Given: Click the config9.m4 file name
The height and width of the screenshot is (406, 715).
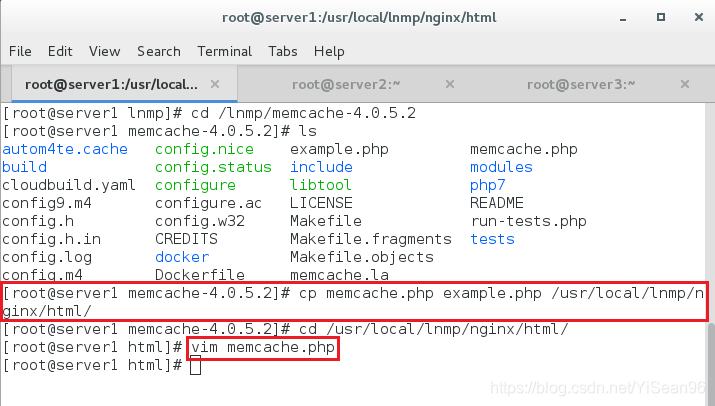Looking at the screenshot, I should coord(47,203).
